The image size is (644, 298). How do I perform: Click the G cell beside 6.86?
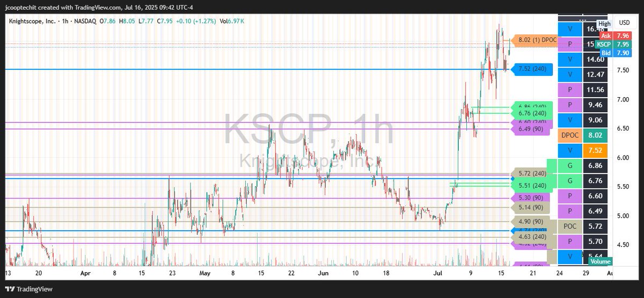coord(570,166)
